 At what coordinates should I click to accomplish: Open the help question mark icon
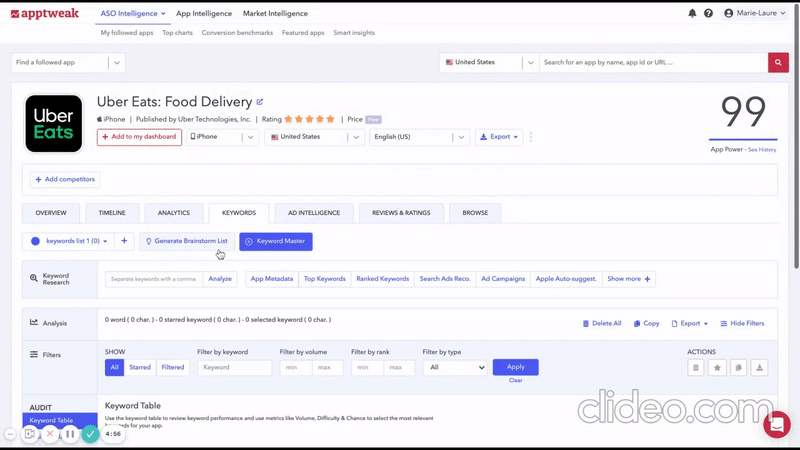coord(708,13)
